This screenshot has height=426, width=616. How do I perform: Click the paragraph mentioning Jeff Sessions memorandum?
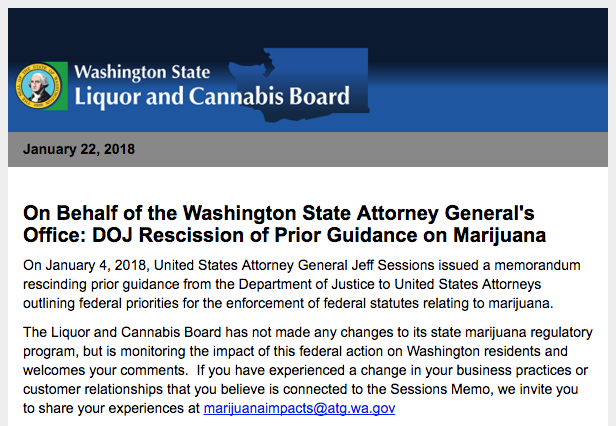coord(301,284)
